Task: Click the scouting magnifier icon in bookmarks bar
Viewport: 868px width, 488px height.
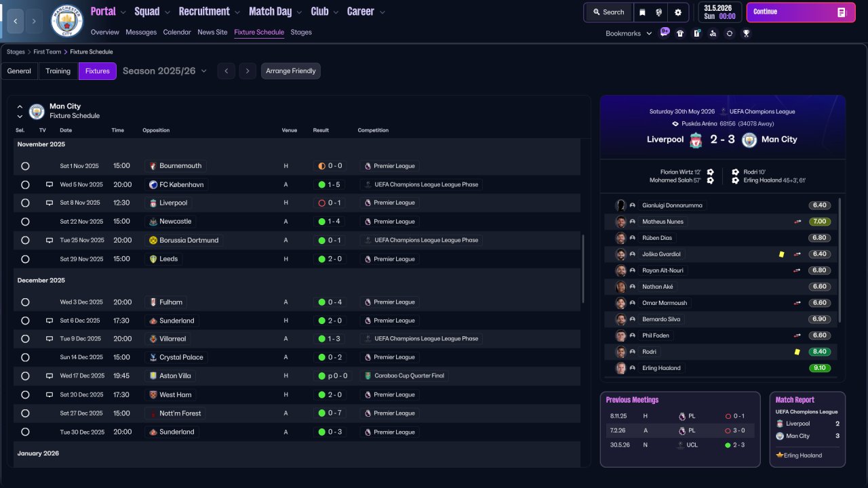Action: click(x=713, y=33)
